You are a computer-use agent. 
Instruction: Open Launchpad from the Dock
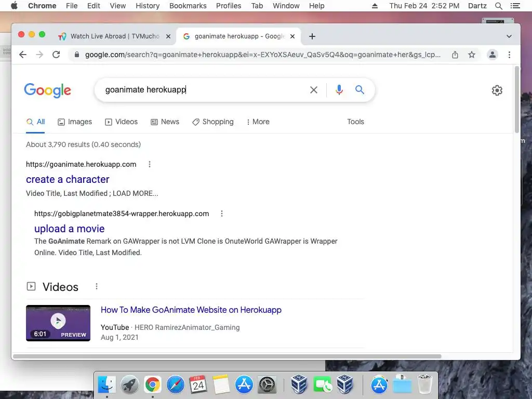coord(129,385)
